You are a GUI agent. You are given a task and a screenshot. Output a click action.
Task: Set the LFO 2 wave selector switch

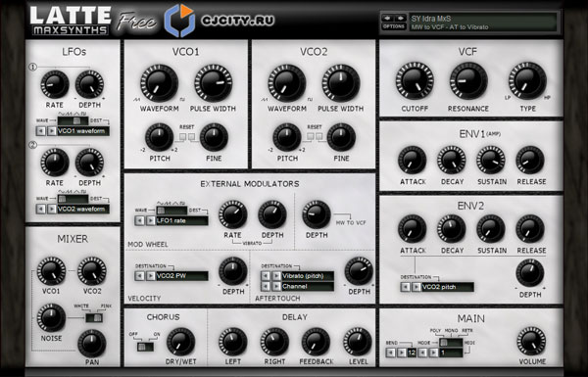point(73,199)
